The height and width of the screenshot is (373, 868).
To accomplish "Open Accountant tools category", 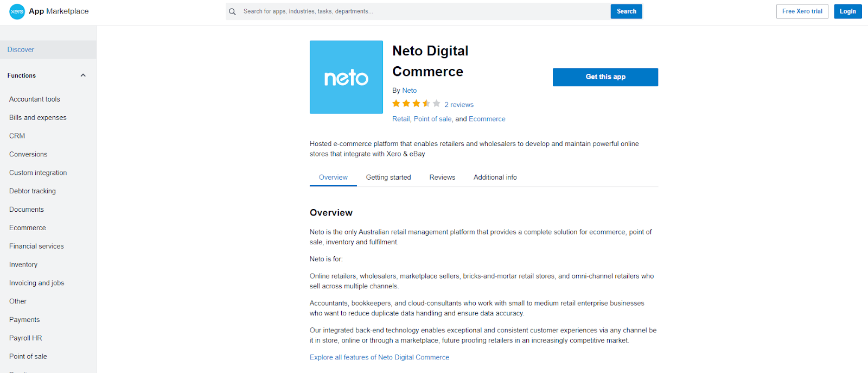I will pyautogui.click(x=35, y=99).
